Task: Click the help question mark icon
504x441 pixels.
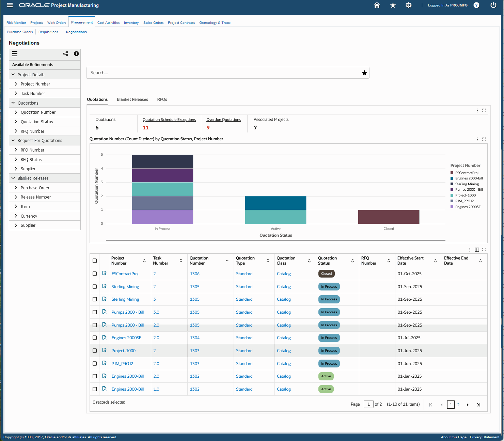Action: click(476, 5)
